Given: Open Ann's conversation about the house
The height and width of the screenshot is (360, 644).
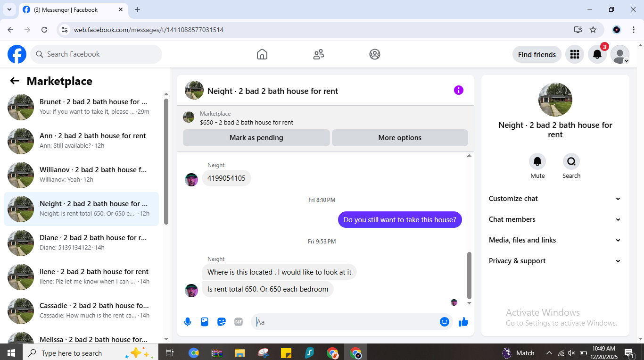Looking at the screenshot, I should click(x=81, y=141).
